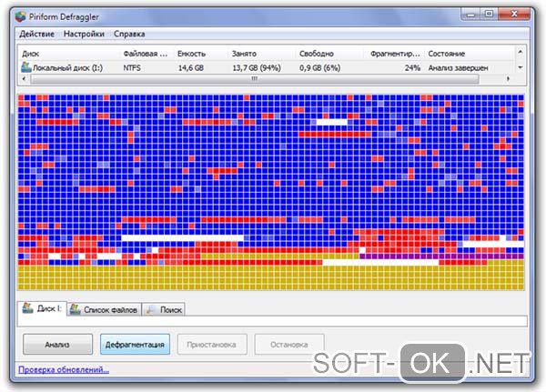Click the Анализ завершен status text
The width and height of the screenshot is (546, 392).
(458, 67)
